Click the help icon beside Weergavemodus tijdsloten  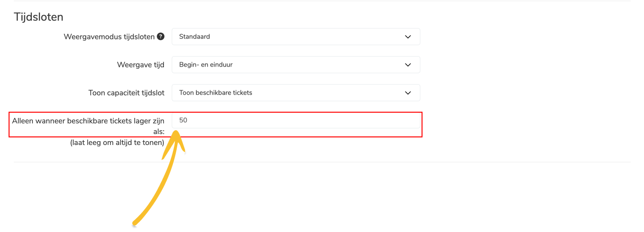[x=161, y=36]
